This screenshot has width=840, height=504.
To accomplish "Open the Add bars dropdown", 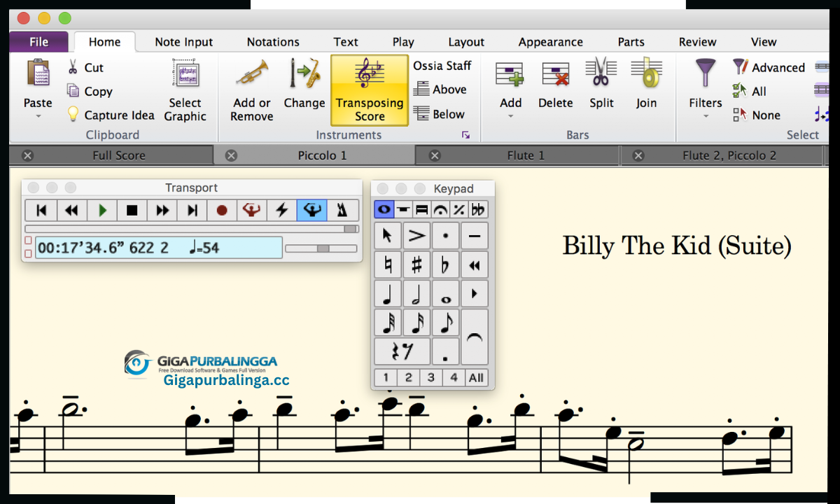I will click(510, 116).
